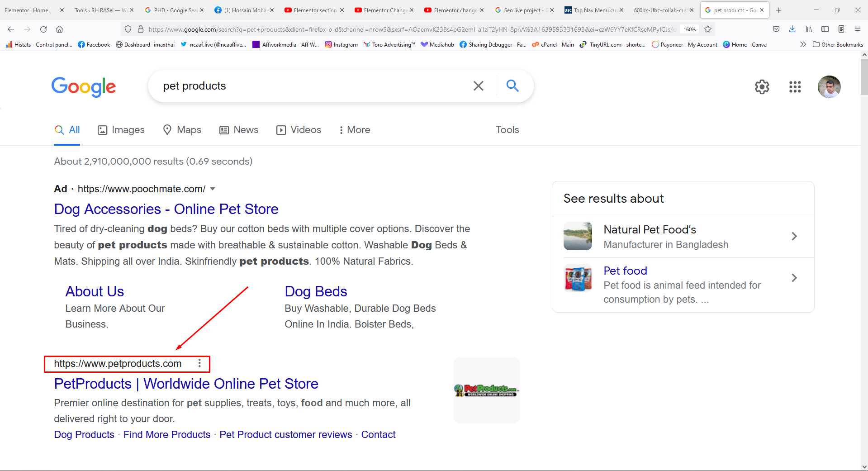Image resolution: width=868 pixels, height=471 pixels.
Task: Enter reader view from toolbar icon
Action: click(x=841, y=29)
